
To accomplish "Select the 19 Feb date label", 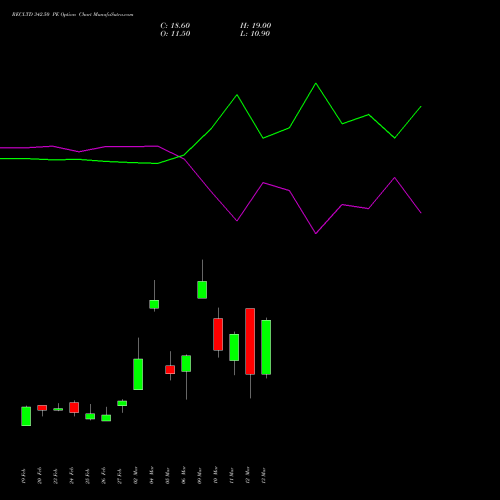I will 23,476.
